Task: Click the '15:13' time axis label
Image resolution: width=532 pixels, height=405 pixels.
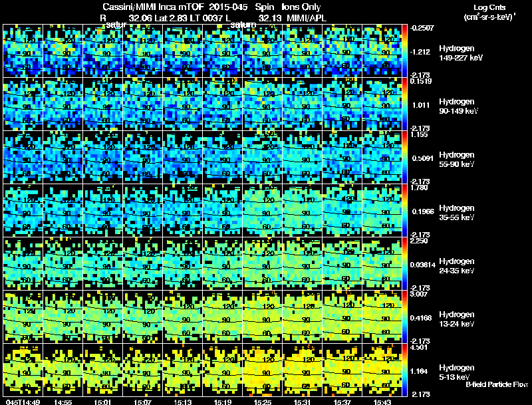Action: [183, 402]
